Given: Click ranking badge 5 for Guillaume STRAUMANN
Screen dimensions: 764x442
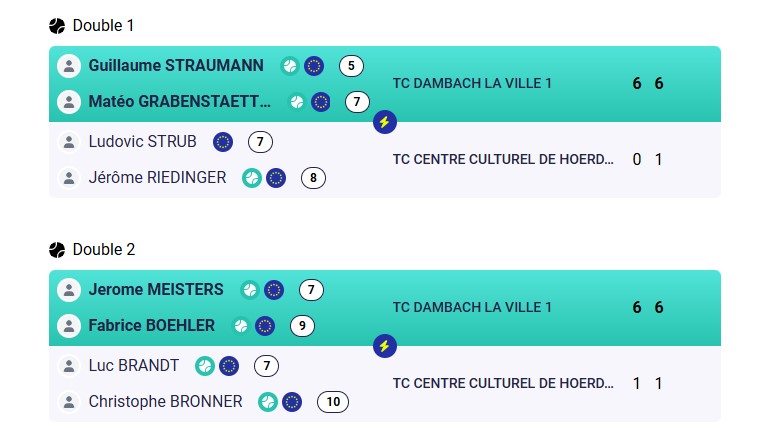Looking at the screenshot, I should coord(351,66).
